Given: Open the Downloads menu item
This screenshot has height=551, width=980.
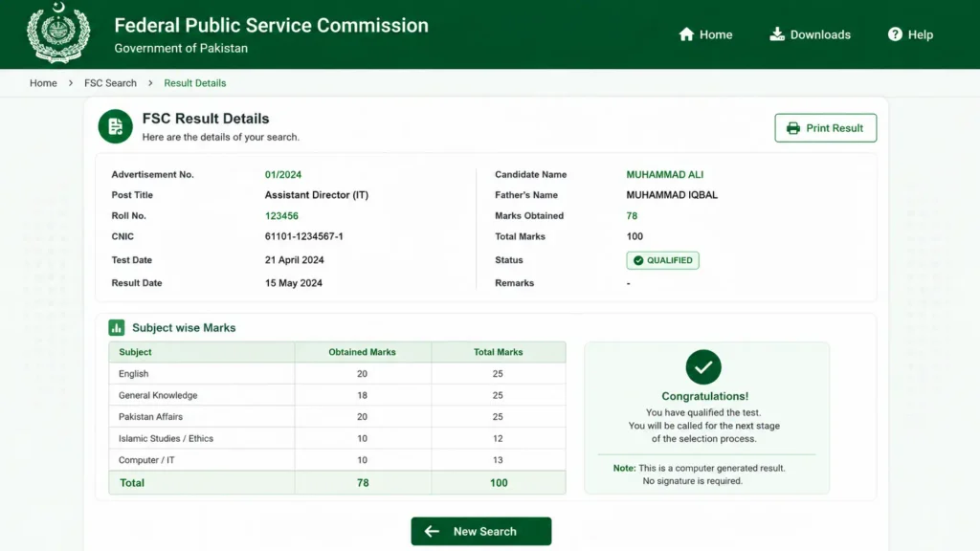Looking at the screenshot, I should pos(810,34).
